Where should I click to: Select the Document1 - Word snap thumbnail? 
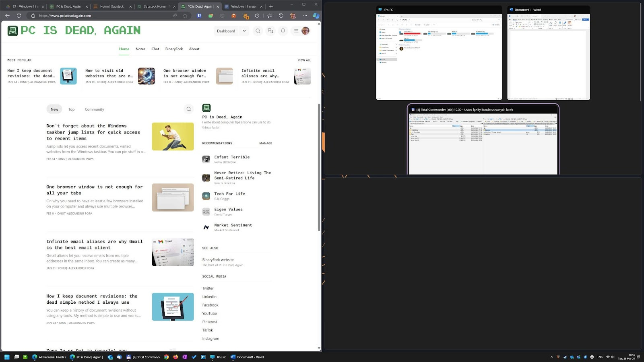coord(549,53)
